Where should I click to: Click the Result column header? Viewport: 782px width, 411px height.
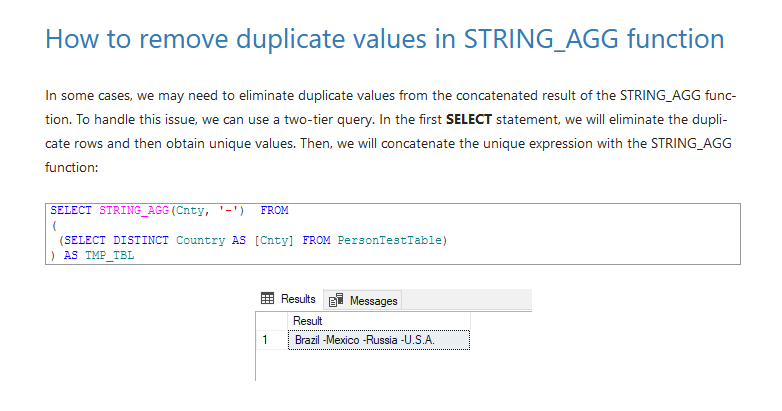click(x=379, y=321)
